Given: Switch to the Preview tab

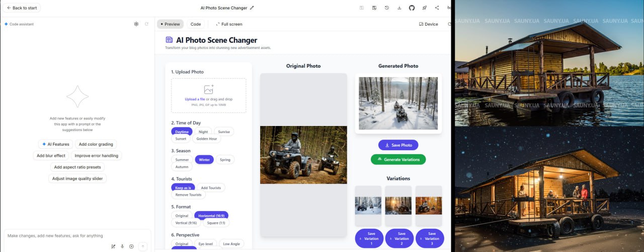Looking at the screenshot, I should [170, 24].
